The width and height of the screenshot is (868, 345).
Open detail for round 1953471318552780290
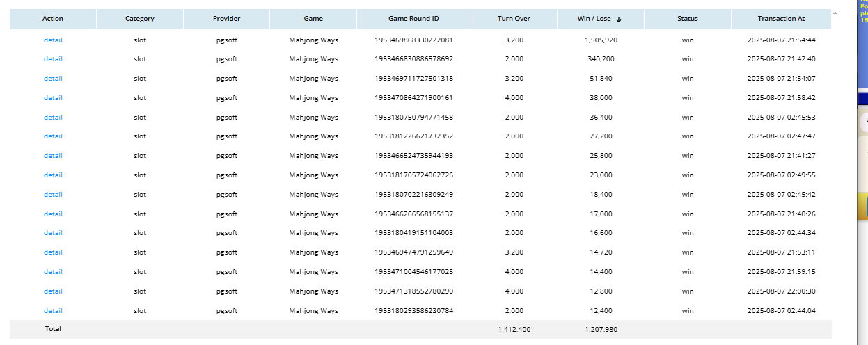pos(53,291)
